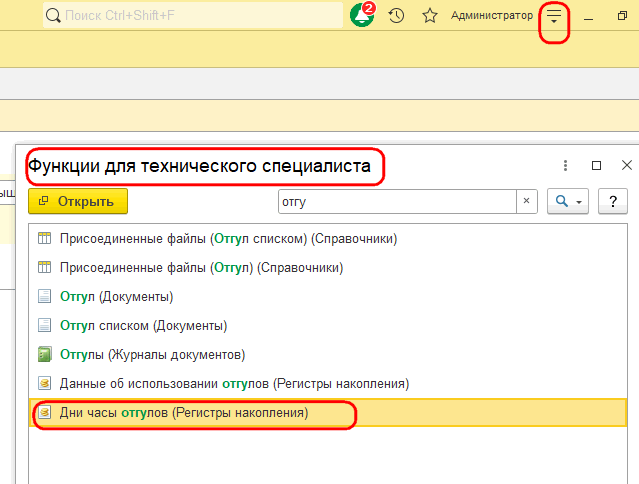Select Присоединенные файлы (Отгул списком) row
This screenshot has width=639, height=484.
pos(328,238)
